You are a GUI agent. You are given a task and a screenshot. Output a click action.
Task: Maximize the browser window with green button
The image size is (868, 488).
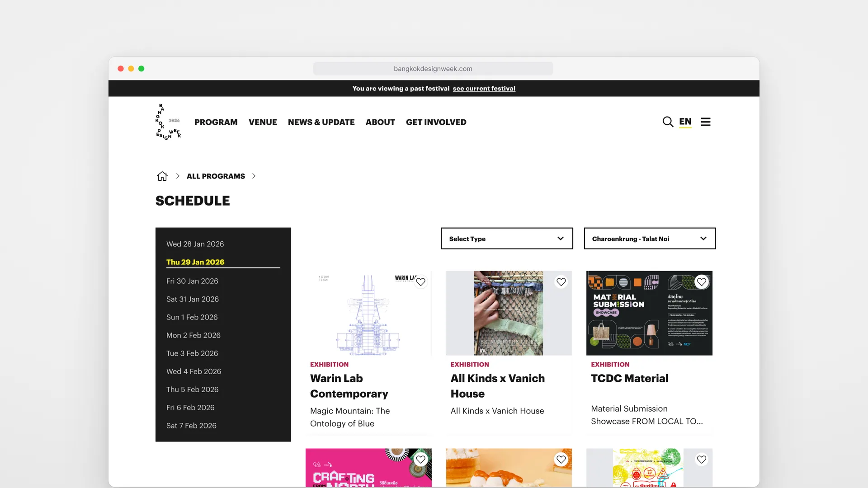point(142,69)
